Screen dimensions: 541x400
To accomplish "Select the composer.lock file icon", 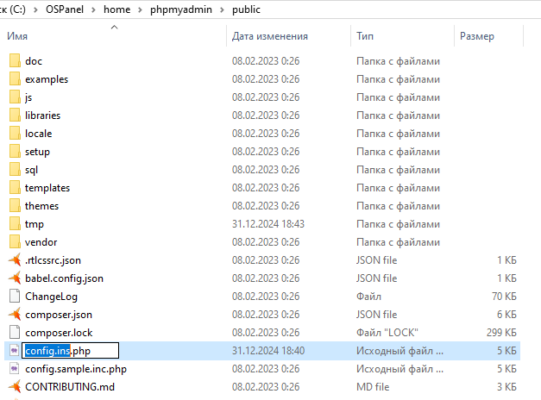I will 14,332.
